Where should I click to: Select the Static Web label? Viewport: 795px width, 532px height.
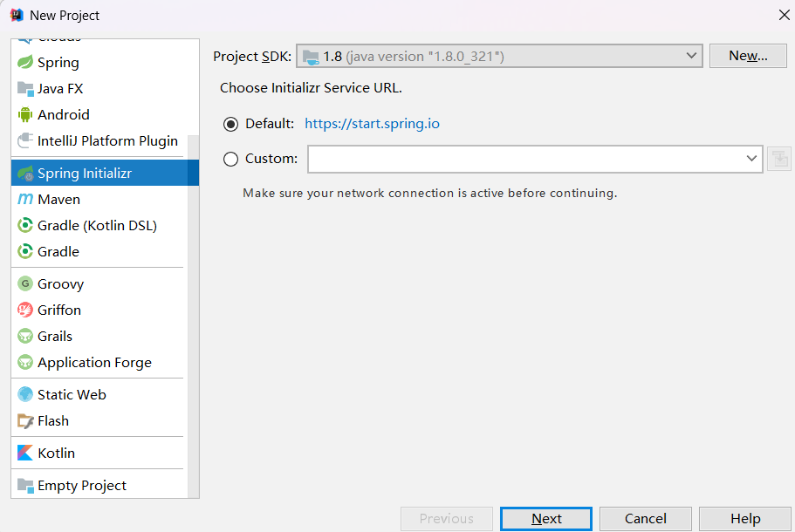[72, 395]
